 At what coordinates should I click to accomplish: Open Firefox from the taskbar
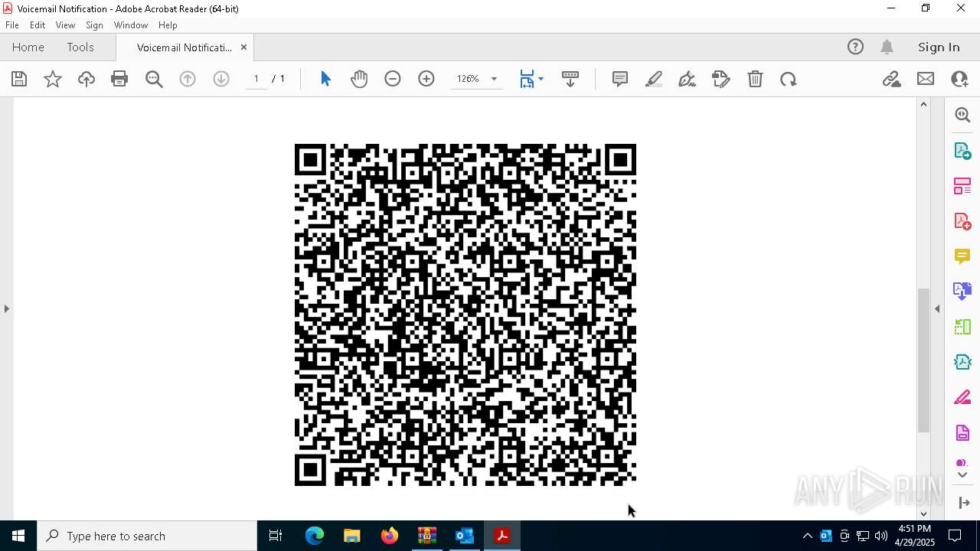click(390, 536)
